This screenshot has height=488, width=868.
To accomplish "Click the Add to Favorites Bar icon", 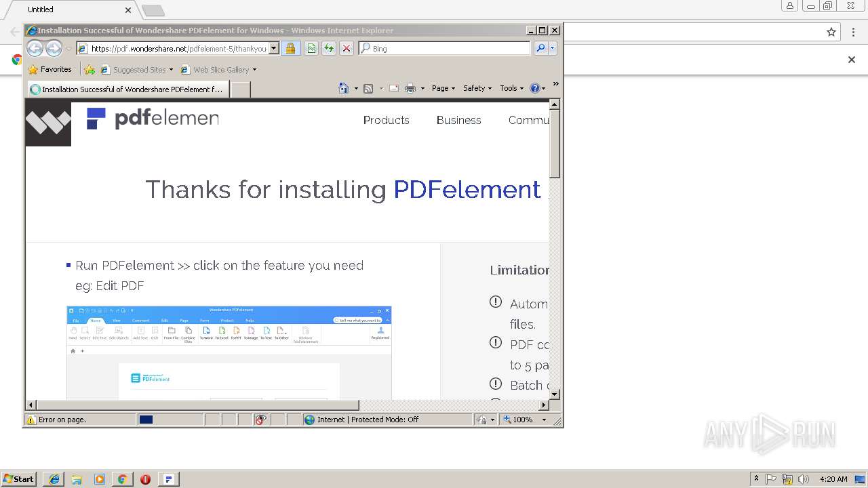I will tap(90, 69).
